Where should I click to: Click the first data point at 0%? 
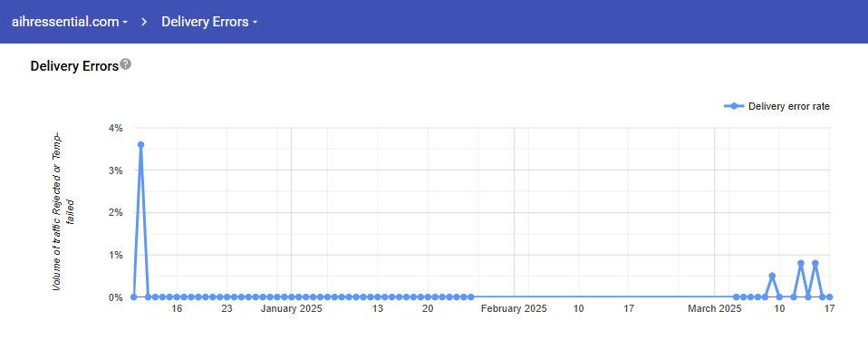[x=133, y=297]
